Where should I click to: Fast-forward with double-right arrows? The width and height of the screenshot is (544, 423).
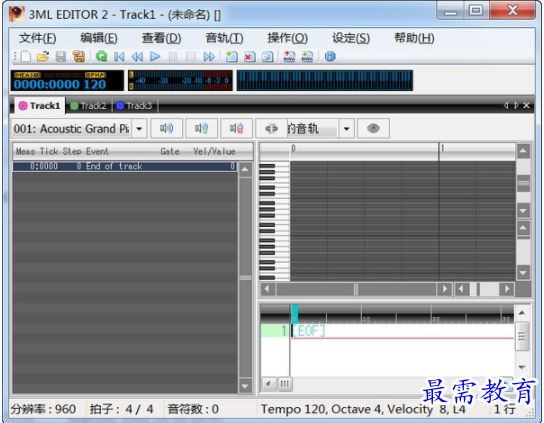pos(209,56)
